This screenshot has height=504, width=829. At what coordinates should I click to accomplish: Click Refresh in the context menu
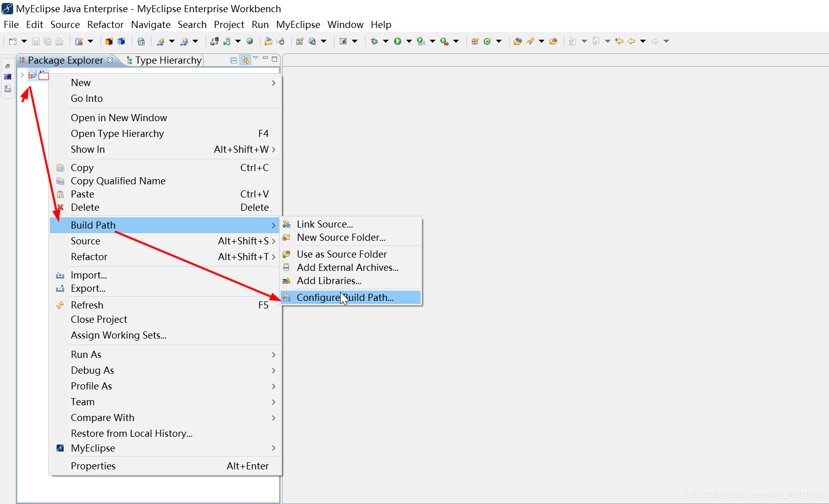165,305
